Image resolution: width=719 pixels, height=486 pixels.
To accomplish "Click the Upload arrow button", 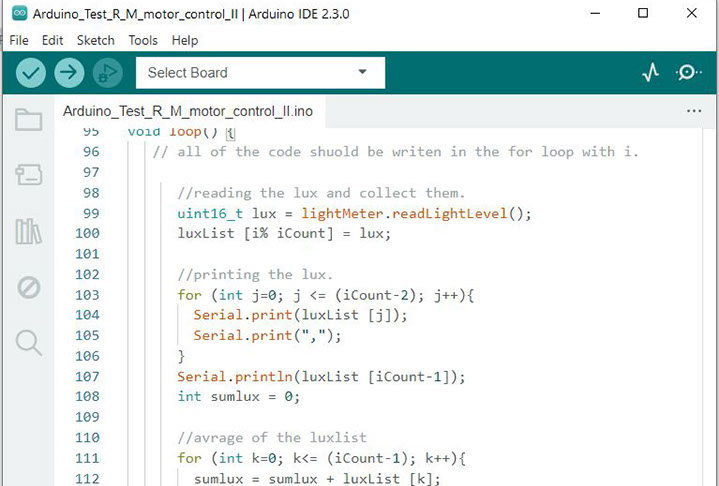I will (x=68, y=72).
